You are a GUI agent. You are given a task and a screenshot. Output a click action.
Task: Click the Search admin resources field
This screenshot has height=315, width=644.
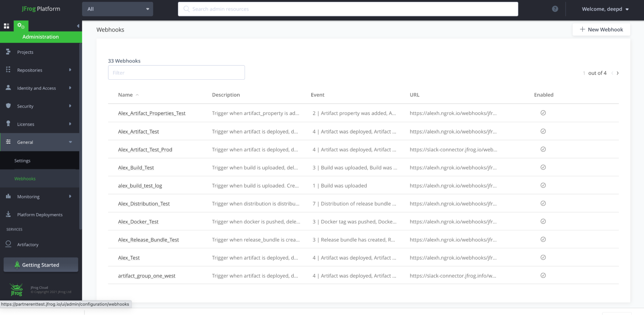[x=348, y=9]
